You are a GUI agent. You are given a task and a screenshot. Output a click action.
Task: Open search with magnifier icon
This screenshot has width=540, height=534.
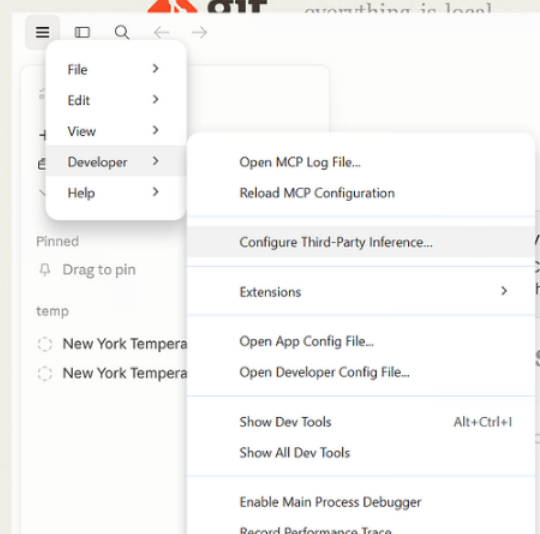point(122,32)
